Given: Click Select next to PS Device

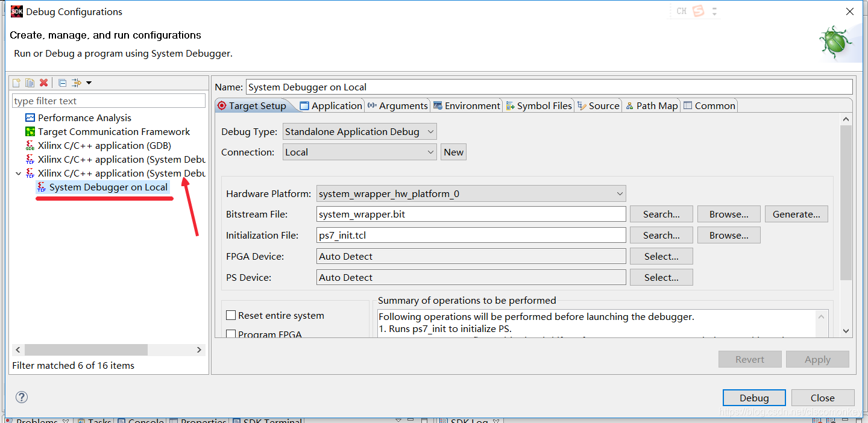Looking at the screenshot, I should coord(661,277).
